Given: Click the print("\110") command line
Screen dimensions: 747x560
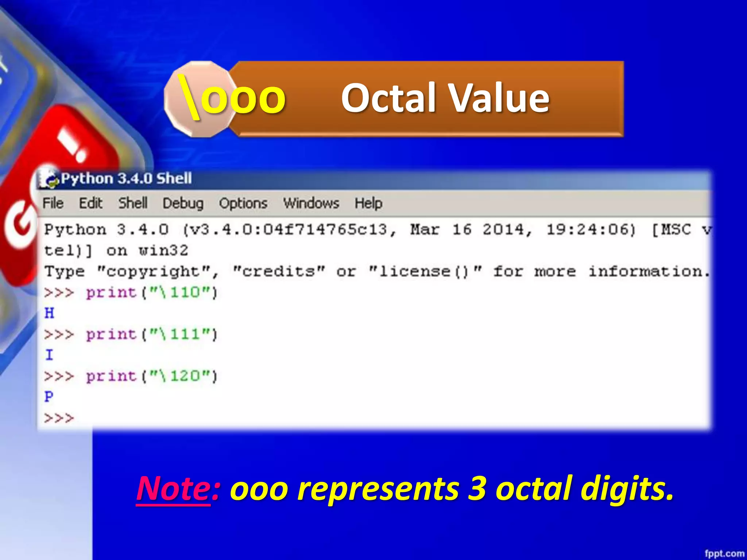Looking at the screenshot, I should (x=151, y=292).
